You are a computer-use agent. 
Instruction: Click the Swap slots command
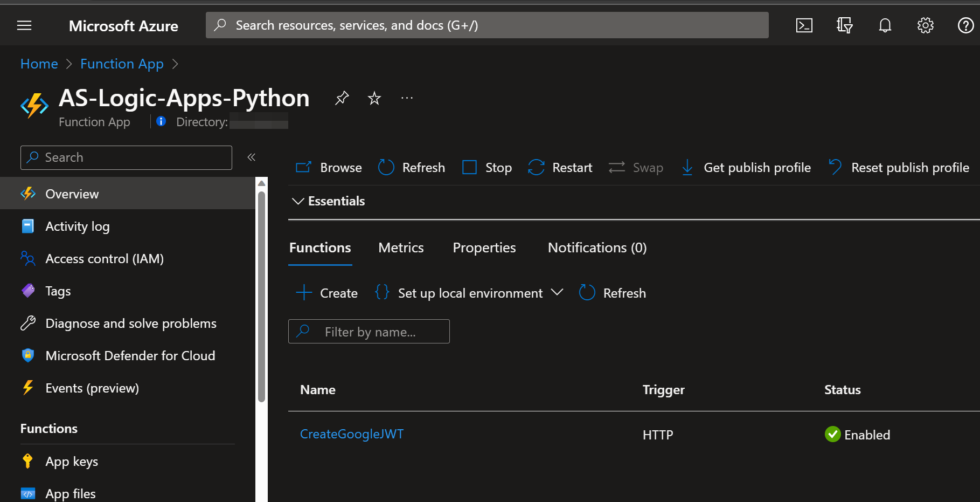pyautogui.click(x=636, y=168)
